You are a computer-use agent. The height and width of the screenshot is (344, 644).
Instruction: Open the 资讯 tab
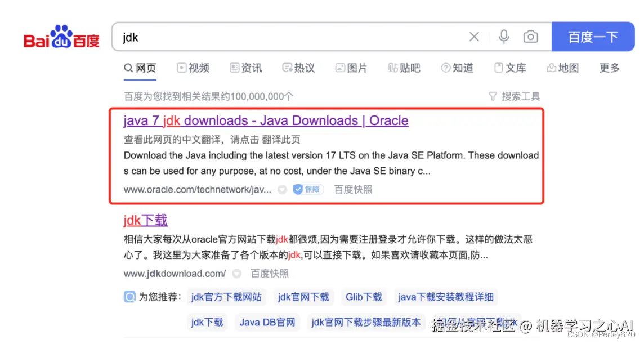click(x=245, y=68)
